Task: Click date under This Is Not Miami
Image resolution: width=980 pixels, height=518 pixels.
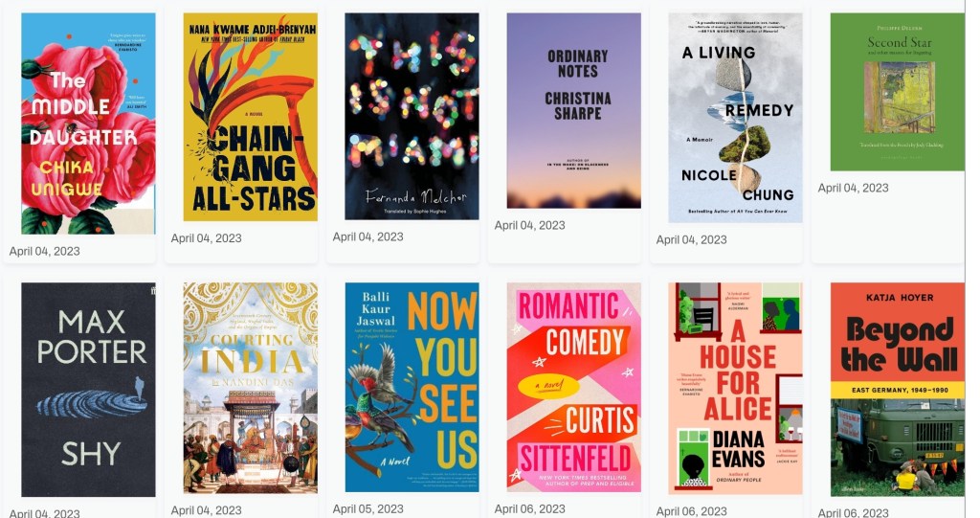Action: pos(368,236)
